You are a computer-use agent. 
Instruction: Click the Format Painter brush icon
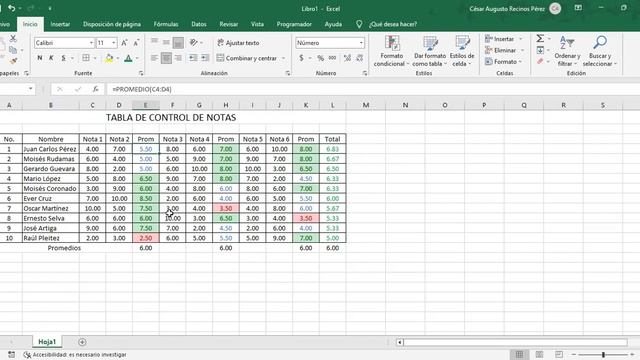[x=13, y=61]
